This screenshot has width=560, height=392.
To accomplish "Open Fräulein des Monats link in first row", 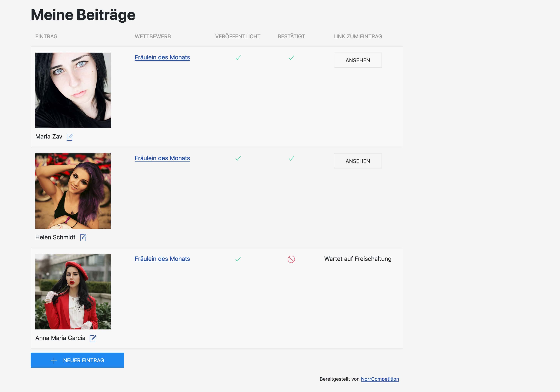I will point(162,57).
